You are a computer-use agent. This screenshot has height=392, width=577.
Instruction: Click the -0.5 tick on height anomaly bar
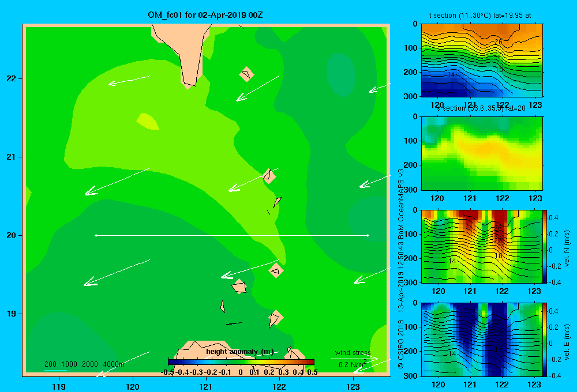click(x=167, y=372)
